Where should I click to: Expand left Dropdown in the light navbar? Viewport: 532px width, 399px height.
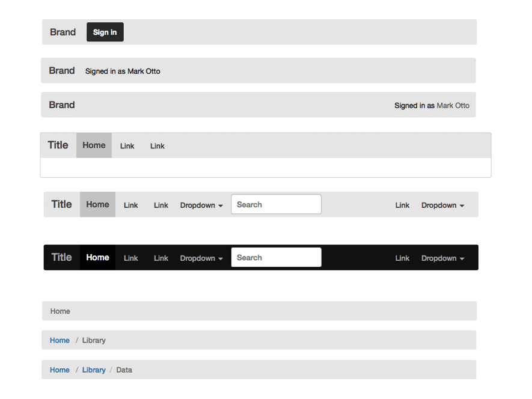coord(201,206)
